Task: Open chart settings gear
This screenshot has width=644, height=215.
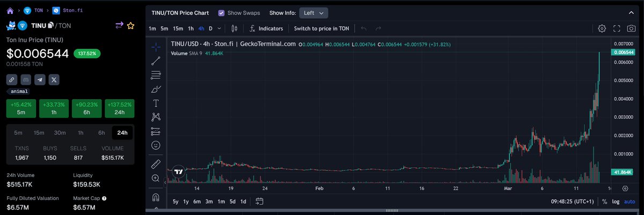Action: click(x=602, y=28)
